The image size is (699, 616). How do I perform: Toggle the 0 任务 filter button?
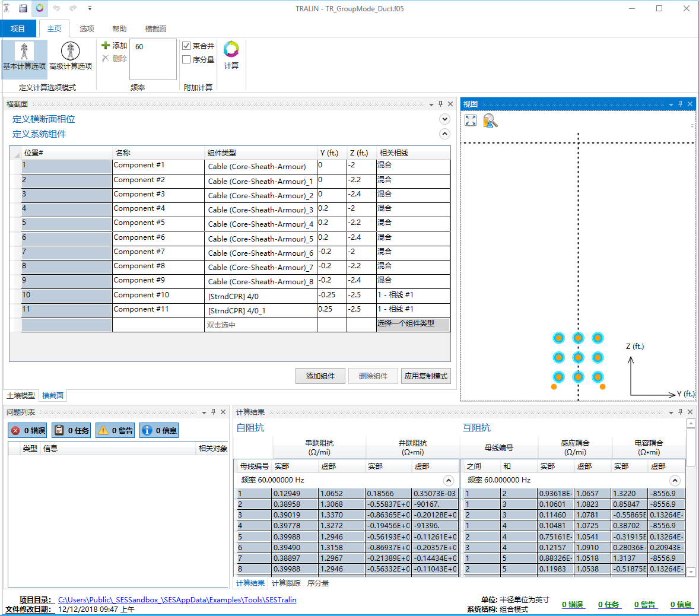71,431
